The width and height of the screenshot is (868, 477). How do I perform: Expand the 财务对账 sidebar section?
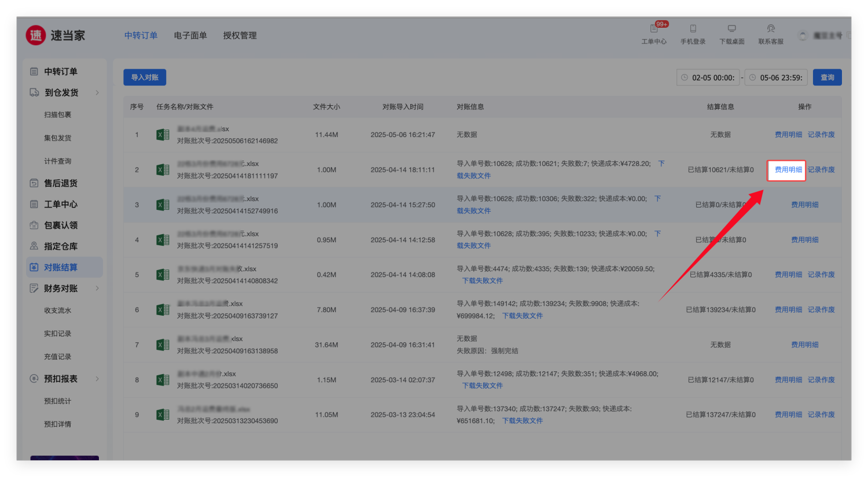(97, 289)
